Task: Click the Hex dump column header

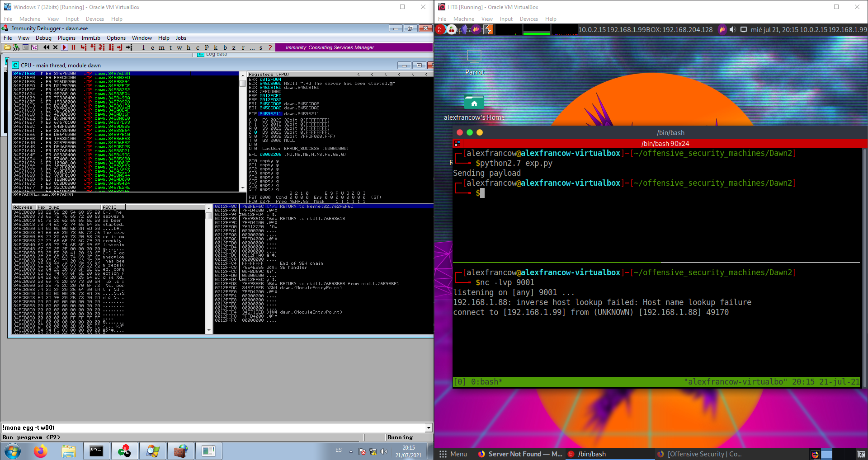Action: coord(69,207)
